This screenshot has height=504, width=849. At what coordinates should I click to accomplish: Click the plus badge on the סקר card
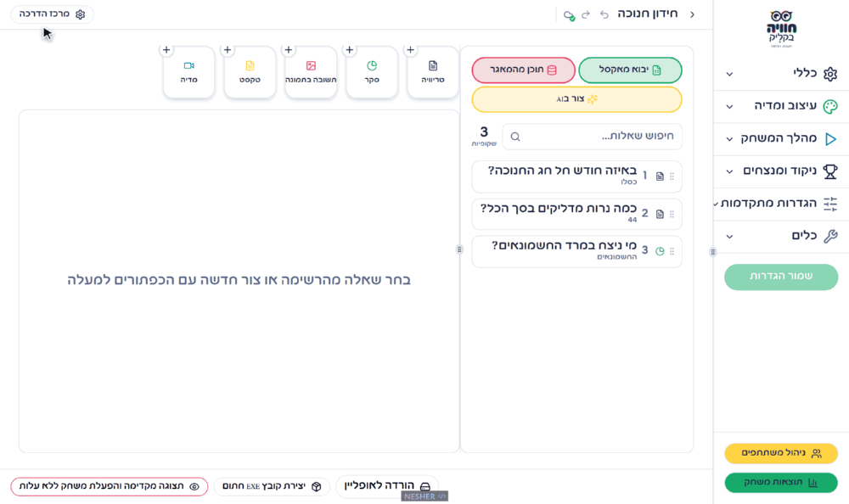tap(349, 50)
